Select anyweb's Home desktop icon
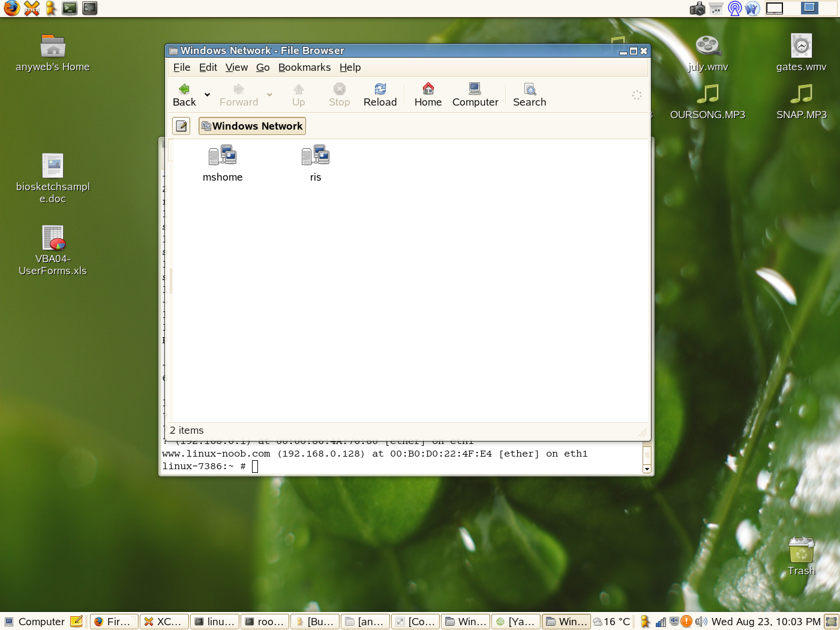This screenshot has height=630, width=840. tap(53, 53)
